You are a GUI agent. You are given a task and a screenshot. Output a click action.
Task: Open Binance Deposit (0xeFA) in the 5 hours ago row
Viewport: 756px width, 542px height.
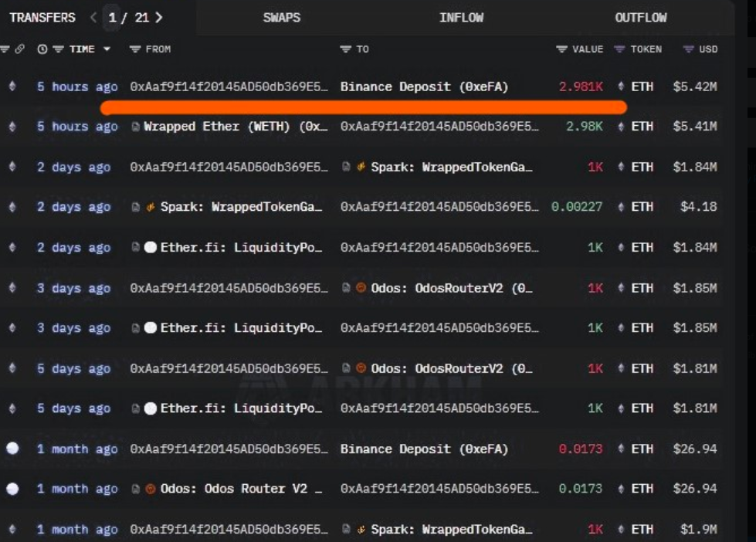point(424,86)
